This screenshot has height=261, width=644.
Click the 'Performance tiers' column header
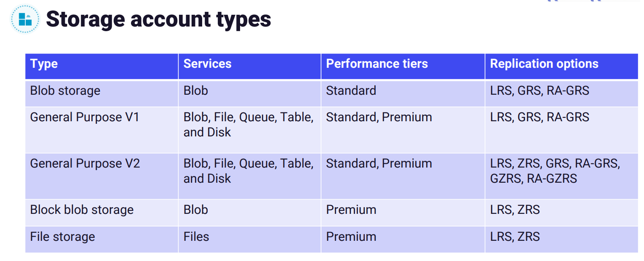(x=377, y=64)
